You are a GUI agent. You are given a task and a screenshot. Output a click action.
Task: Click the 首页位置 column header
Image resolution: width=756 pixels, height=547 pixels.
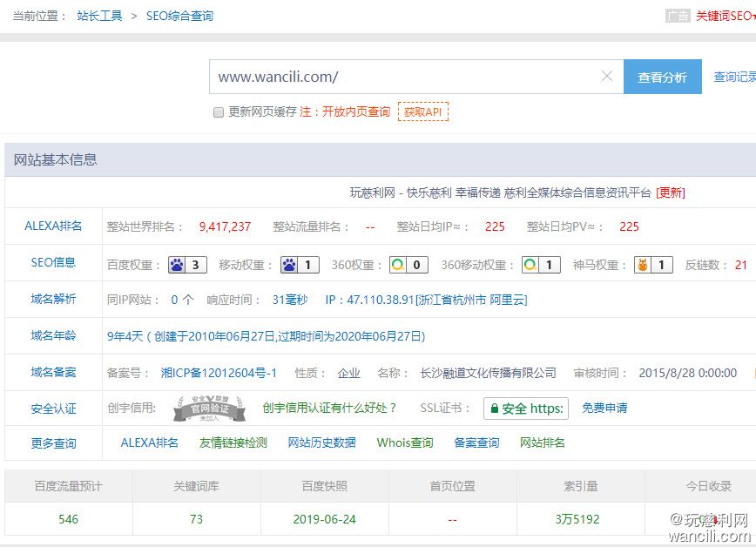453,486
